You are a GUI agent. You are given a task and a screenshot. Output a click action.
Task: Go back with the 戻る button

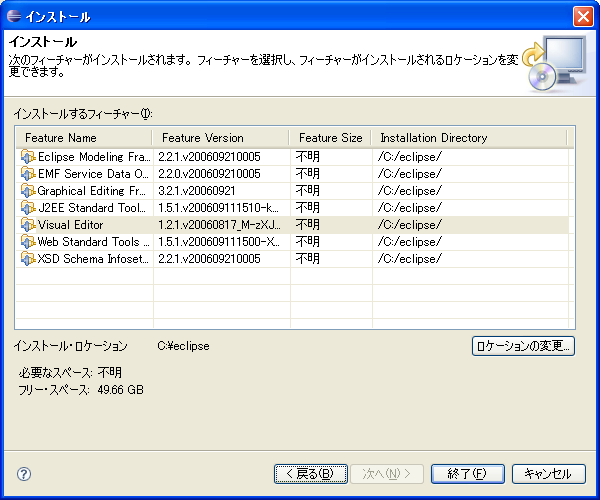[310, 474]
